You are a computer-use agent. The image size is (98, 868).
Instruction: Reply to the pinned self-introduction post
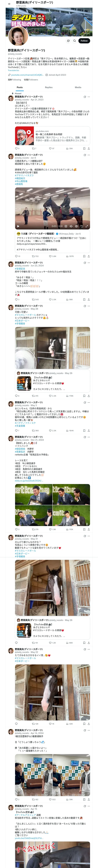(16, 148)
